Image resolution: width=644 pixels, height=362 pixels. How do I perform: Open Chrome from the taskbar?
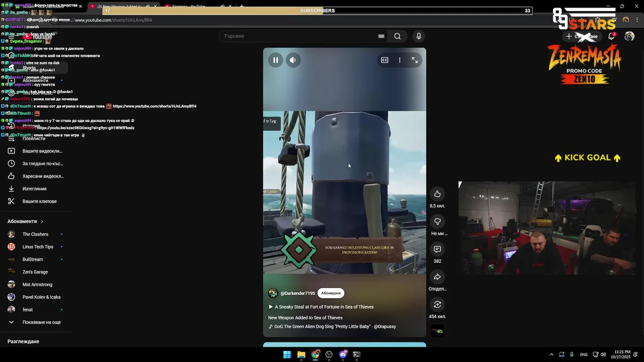(315, 354)
